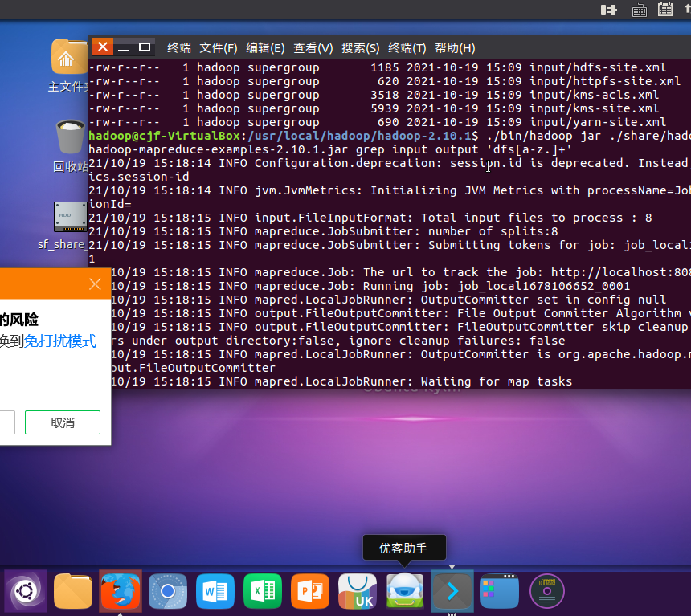Click the input/kms-acls.xml line
Image resolution: width=691 pixels, height=616 pixels.
pyautogui.click(x=374, y=95)
